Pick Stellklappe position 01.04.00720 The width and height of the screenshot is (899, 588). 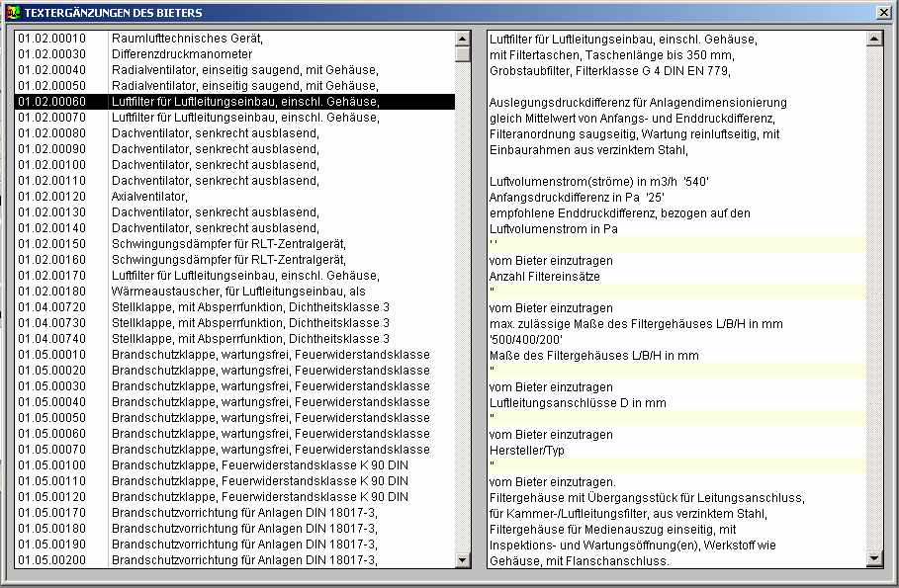(233, 307)
